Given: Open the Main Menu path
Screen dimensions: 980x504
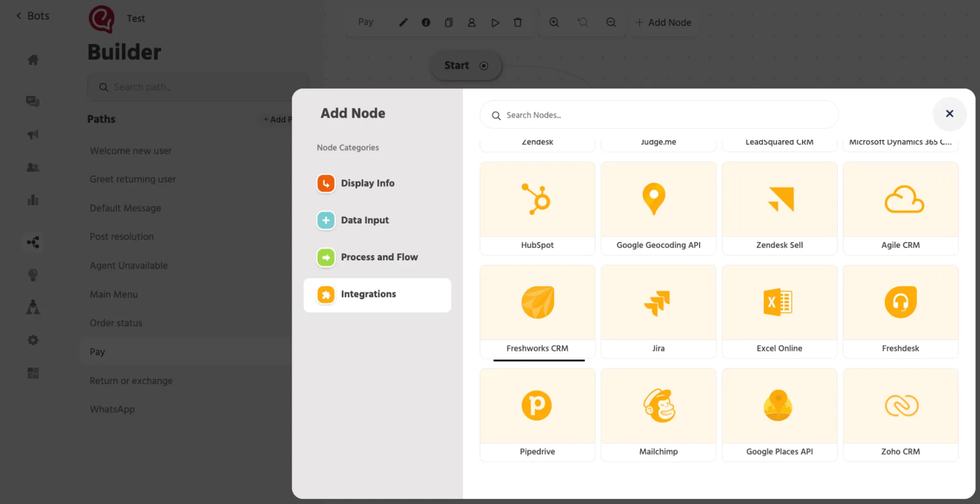Looking at the screenshot, I should [x=114, y=294].
